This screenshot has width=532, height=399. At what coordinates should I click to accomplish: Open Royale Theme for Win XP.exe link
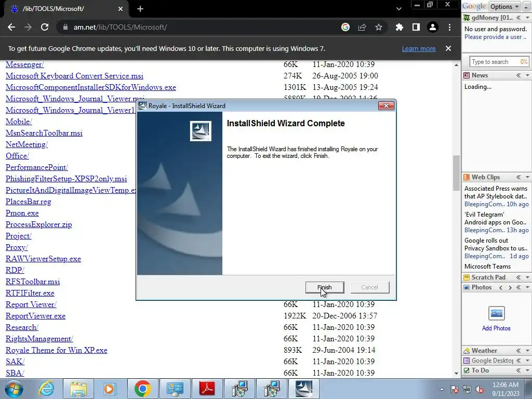coord(56,350)
